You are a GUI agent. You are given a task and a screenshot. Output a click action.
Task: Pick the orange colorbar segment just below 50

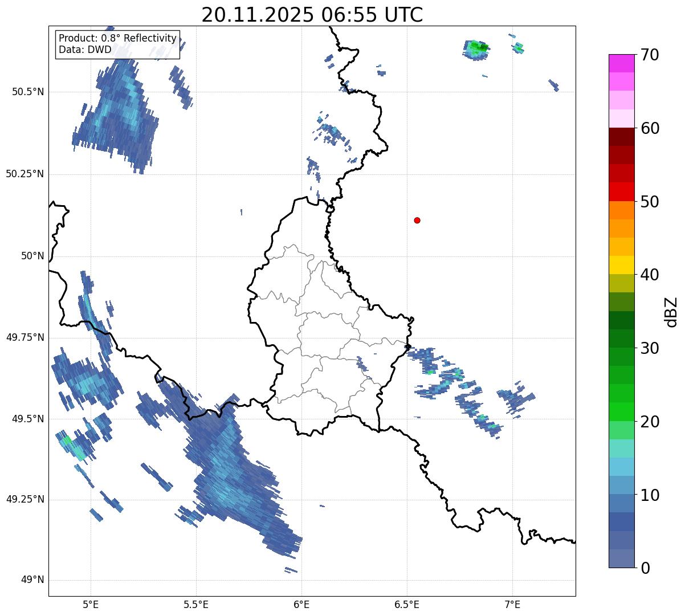[x=621, y=210]
